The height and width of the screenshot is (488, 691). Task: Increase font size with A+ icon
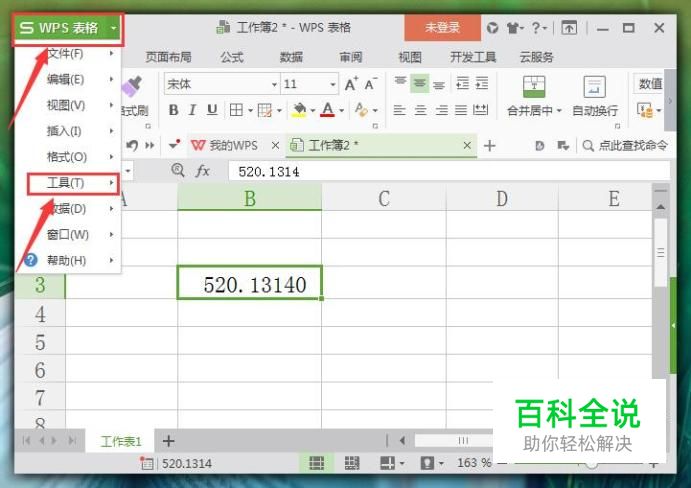pyautogui.click(x=351, y=84)
